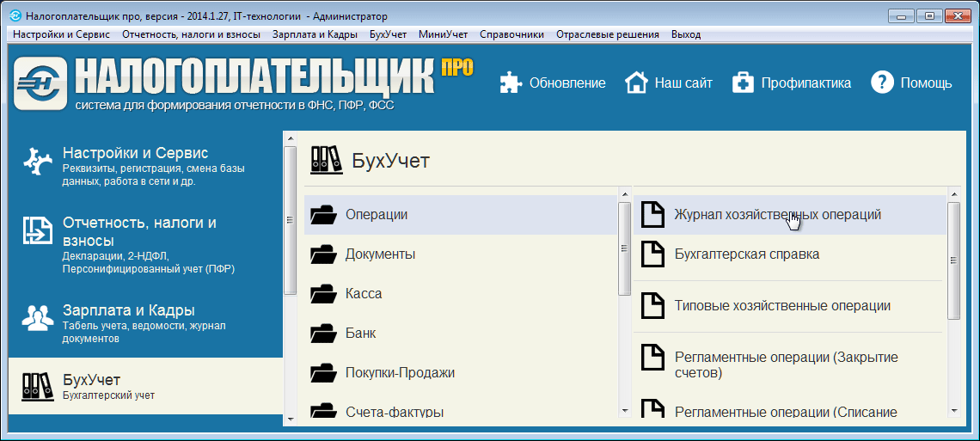
Task: Click the folder icon next to Операции
Action: point(323,215)
